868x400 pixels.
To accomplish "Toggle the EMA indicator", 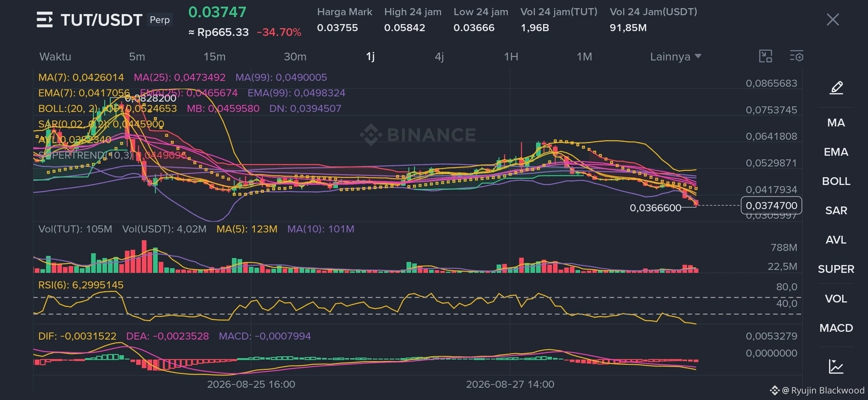I will pyautogui.click(x=836, y=152).
